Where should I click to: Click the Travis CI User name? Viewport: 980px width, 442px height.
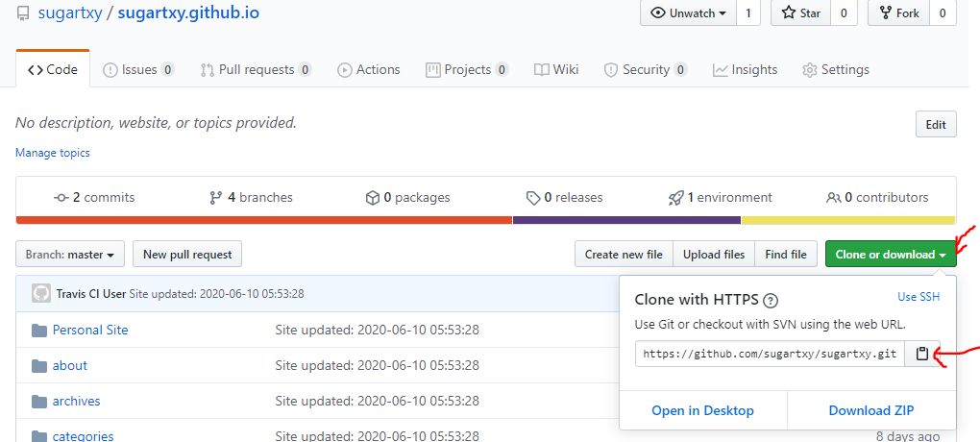point(91,294)
